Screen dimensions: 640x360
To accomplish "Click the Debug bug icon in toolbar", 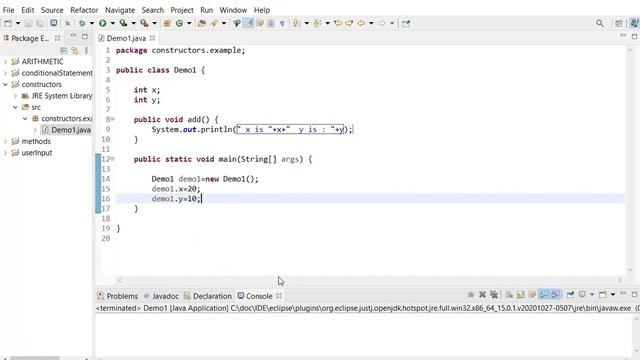I will [x=82, y=23].
